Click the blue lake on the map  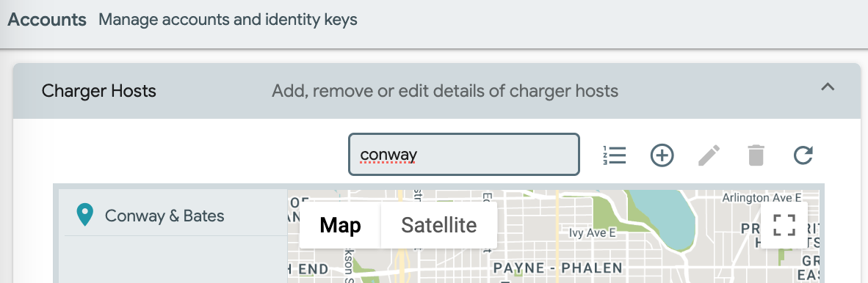click(660, 217)
